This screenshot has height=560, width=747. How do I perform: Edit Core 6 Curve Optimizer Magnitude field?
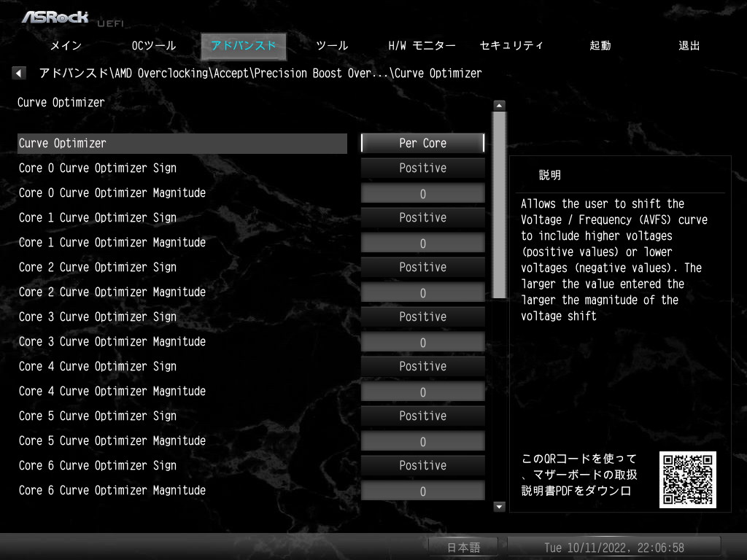click(x=422, y=491)
